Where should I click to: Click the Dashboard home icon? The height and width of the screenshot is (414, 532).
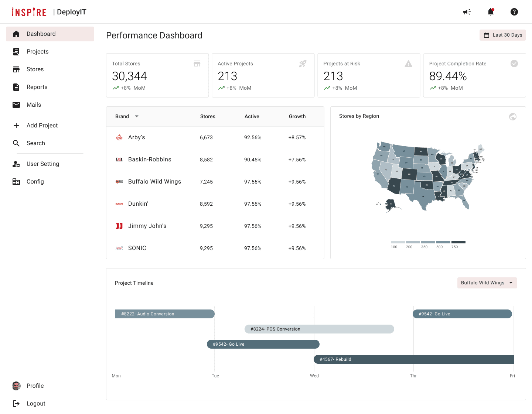click(x=16, y=34)
